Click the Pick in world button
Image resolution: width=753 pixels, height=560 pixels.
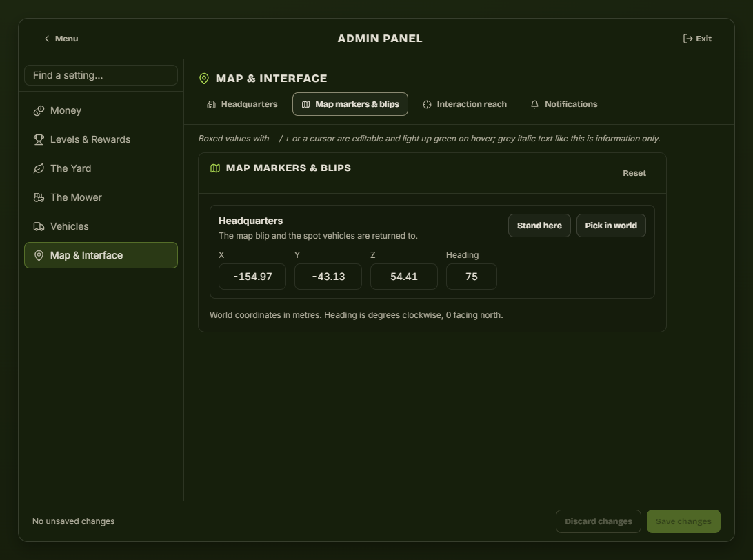click(611, 226)
